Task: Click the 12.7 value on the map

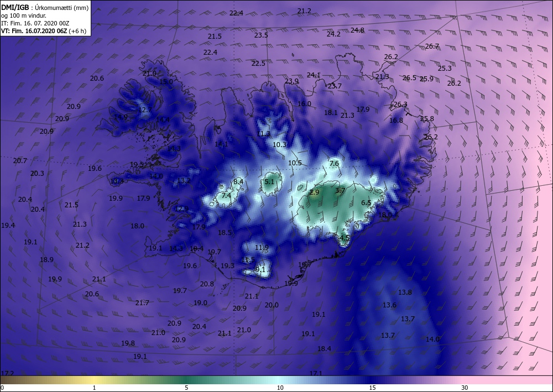Action: coord(144,110)
